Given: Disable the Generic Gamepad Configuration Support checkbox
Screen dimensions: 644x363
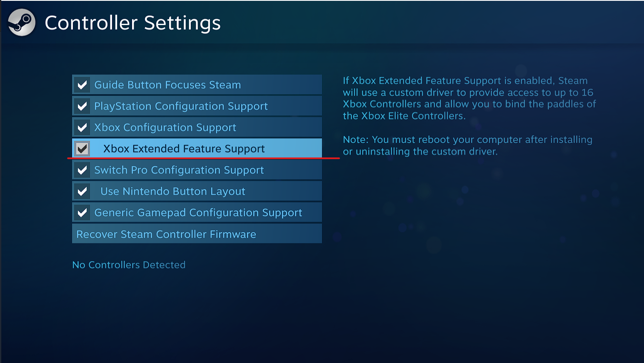Looking at the screenshot, I should [x=82, y=213].
